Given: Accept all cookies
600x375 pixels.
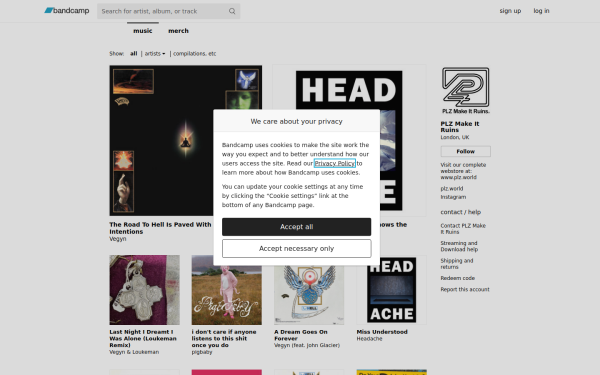Looking at the screenshot, I should (296, 227).
